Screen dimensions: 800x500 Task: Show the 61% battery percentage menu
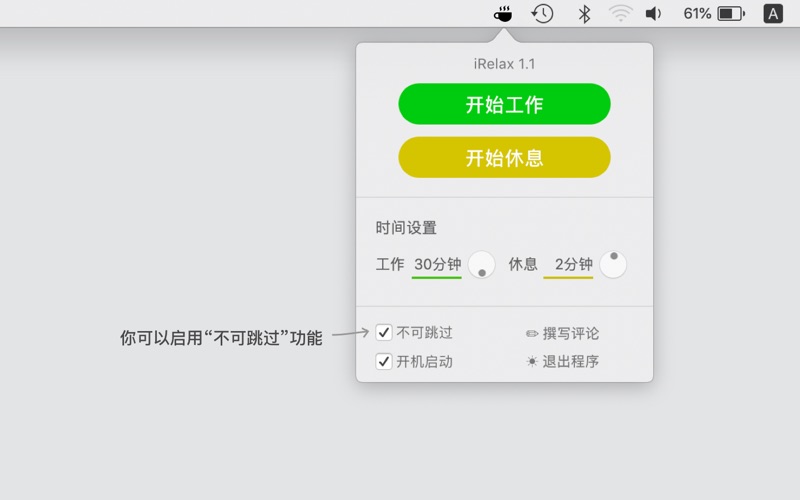coord(697,14)
